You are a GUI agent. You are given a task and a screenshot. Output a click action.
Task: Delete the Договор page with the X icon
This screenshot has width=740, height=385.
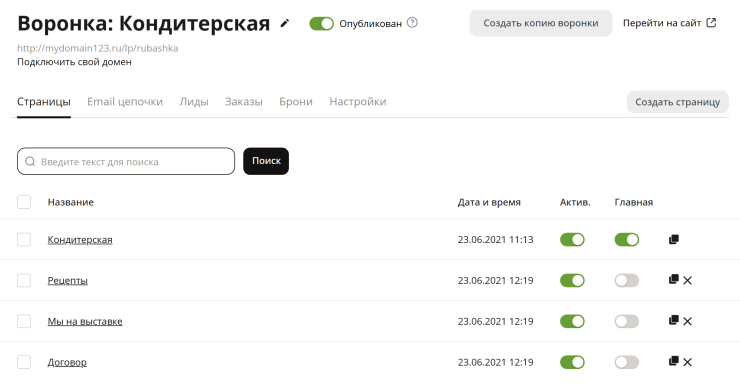pyautogui.click(x=688, y=362)
